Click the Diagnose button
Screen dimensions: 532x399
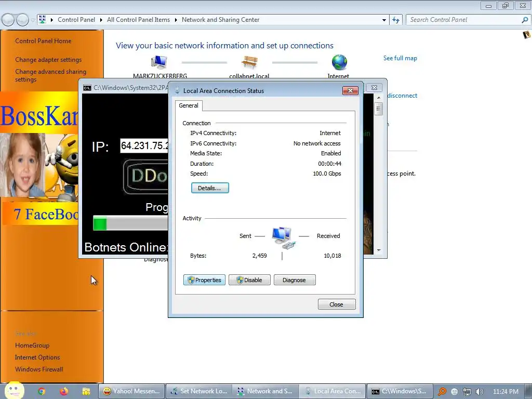click(295, 280)
